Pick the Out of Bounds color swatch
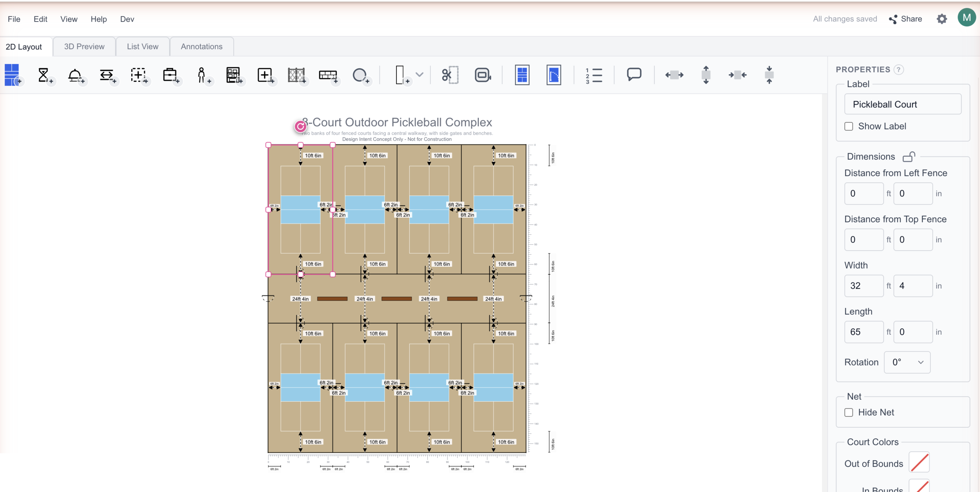The height and width of the screenshot is (492, 980). (x=919, y=462)
